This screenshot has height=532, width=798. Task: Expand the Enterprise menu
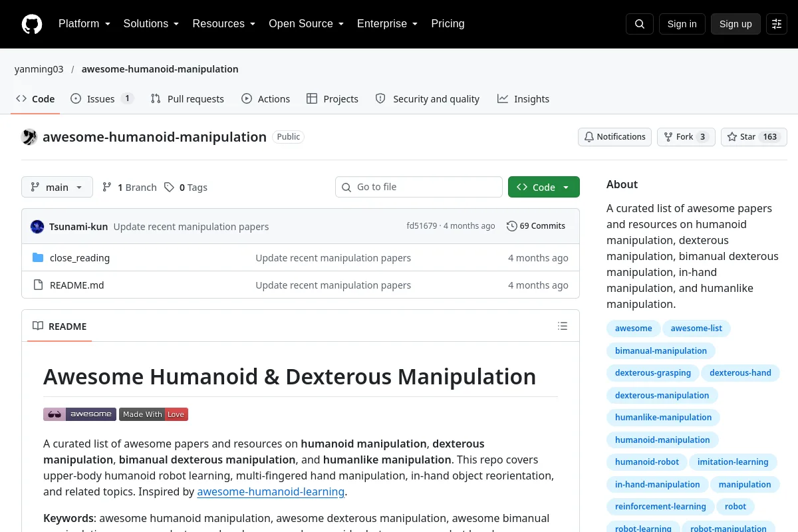[x=387, y=24]
